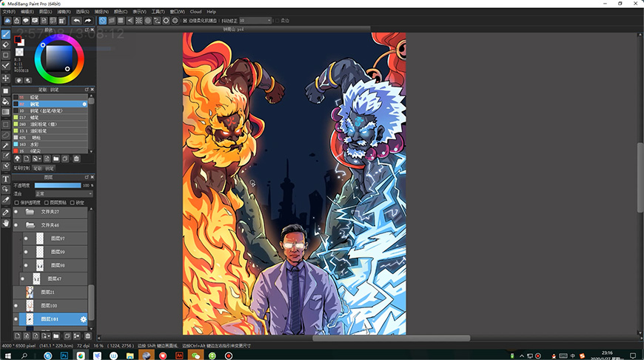
Task: Select the Magic Wand tool
Action: tap(6, 145)
